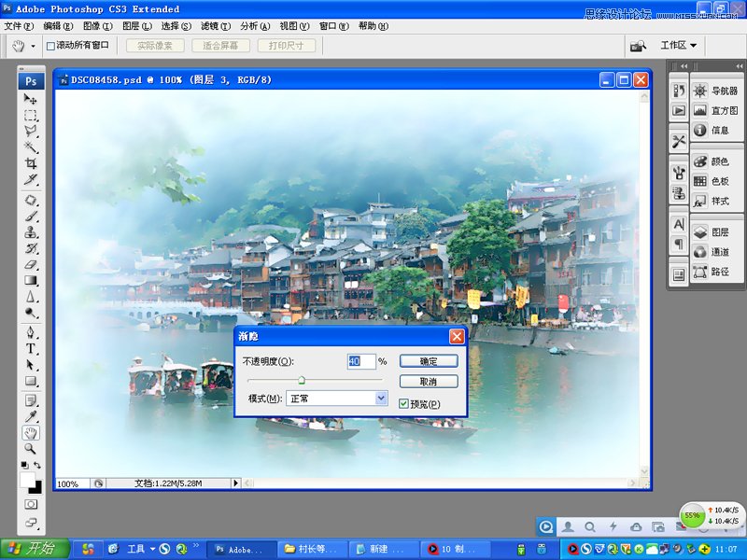
Task: Select the Zoom tool
Action: 31,448
